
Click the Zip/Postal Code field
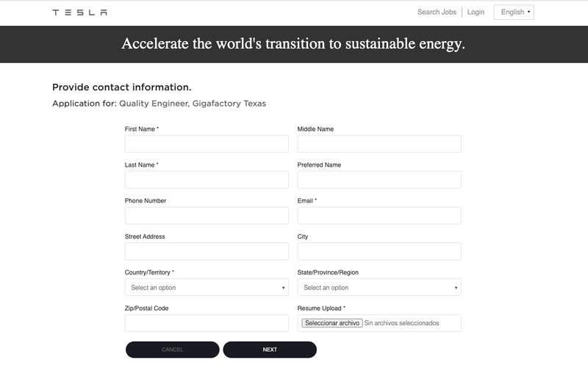[x=207, y=323]
